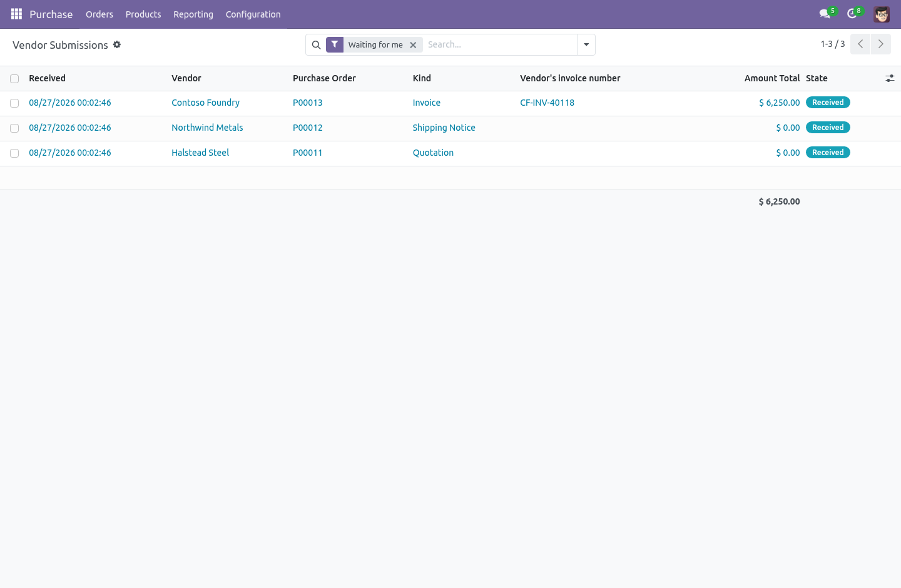Image resolution: width=901 pixels, height=588 pixels.
Task: Open the apps grid home menu
Action: [x=16, y=14]
